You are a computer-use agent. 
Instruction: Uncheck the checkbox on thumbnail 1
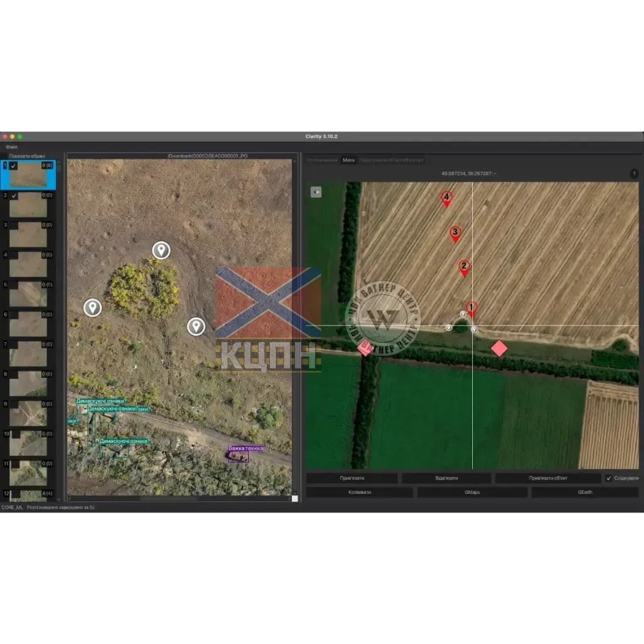[x=13, y=166]
